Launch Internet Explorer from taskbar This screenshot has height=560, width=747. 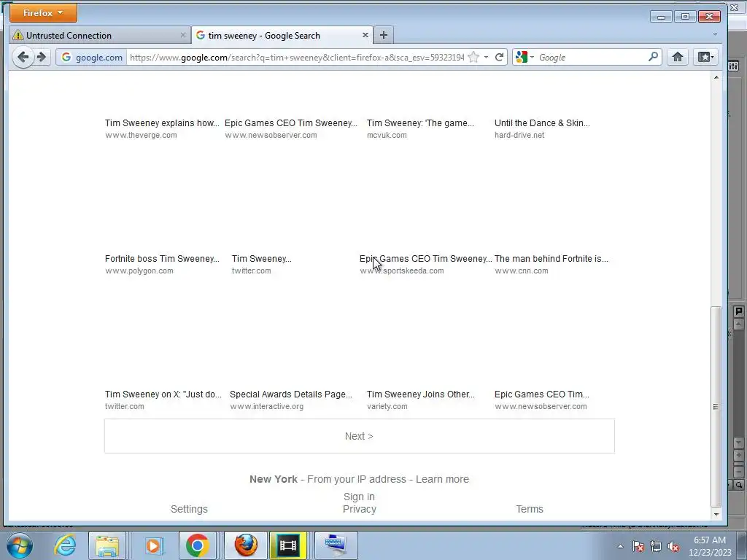(65, 545)
